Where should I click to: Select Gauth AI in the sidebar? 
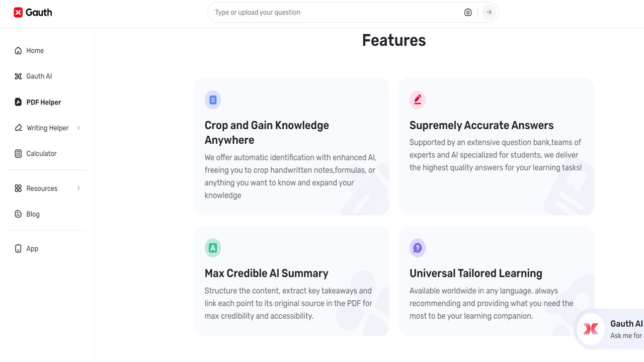click(x=39, y=76)
